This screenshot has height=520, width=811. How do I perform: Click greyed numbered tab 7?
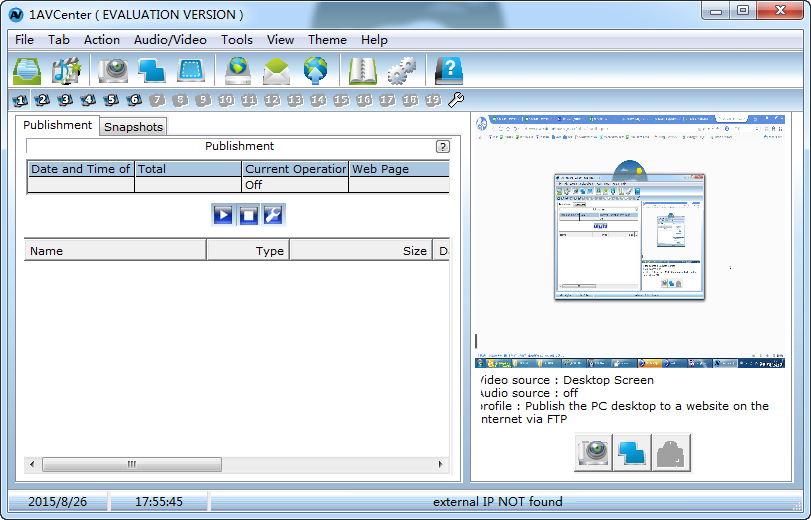pyautogui.click(x=157, y=100)
